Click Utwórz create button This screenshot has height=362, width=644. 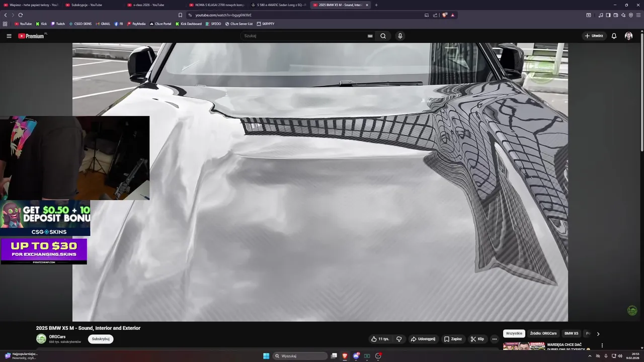594,36
